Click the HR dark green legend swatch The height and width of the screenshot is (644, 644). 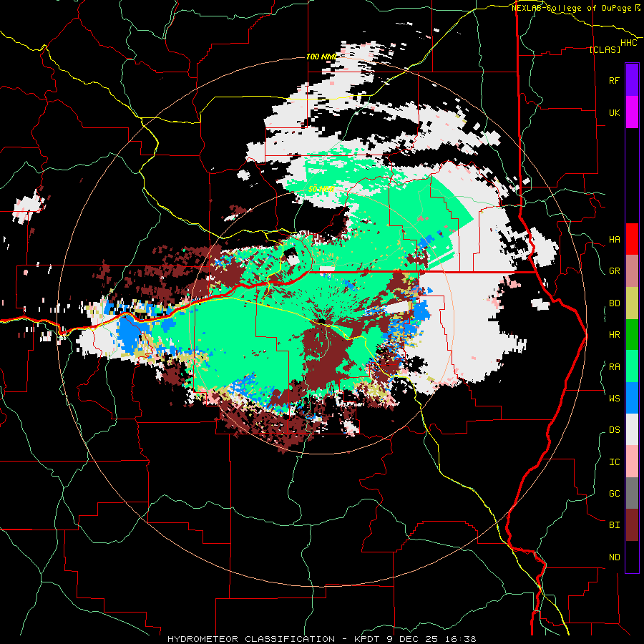tap(632, 335)
